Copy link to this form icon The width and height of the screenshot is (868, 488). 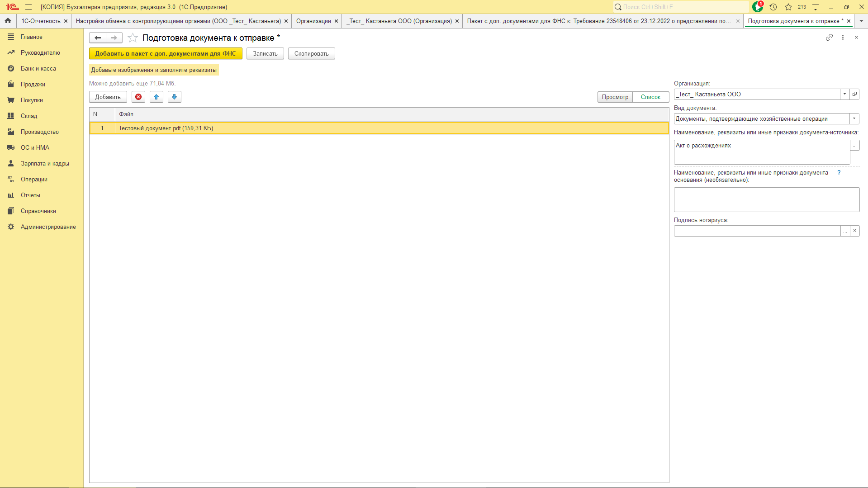829,38
